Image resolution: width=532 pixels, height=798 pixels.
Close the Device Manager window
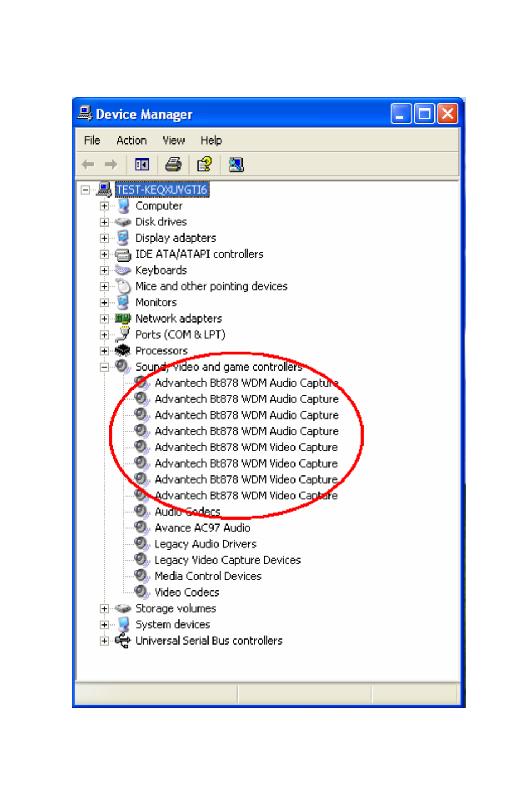[448, 114]
